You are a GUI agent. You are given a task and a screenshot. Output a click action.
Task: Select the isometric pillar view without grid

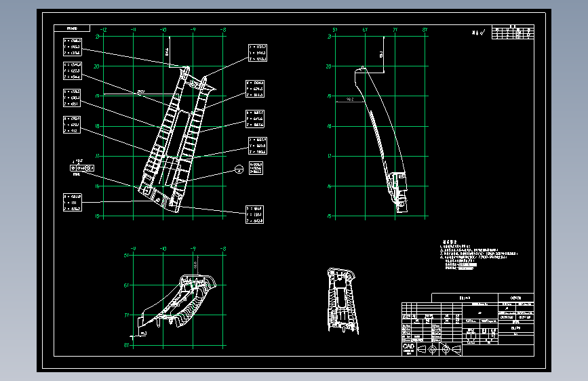tap(342, 301)
